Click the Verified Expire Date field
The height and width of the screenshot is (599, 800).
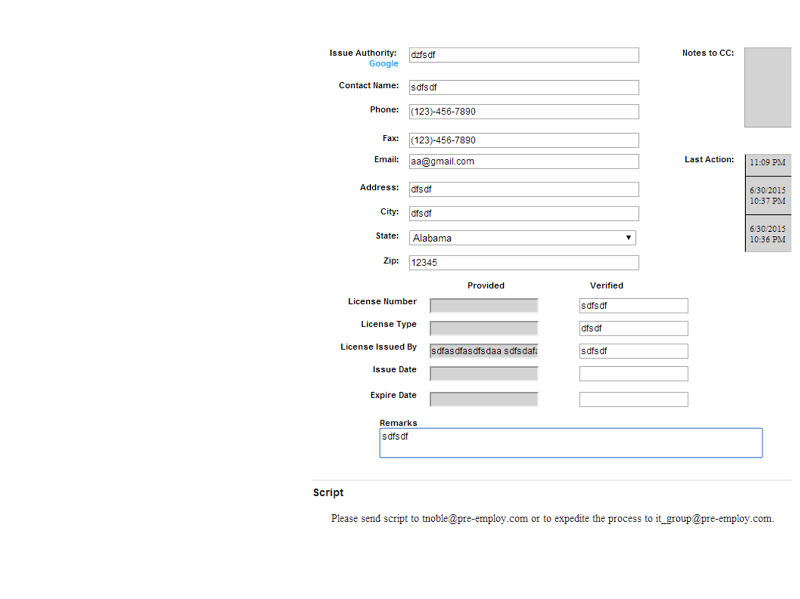[634, 400]
